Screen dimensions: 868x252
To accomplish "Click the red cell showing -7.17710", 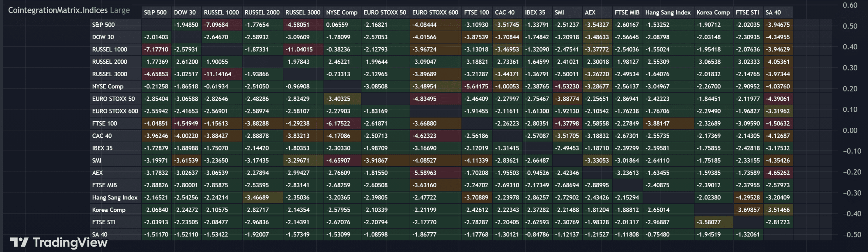I will pos(156,49).
